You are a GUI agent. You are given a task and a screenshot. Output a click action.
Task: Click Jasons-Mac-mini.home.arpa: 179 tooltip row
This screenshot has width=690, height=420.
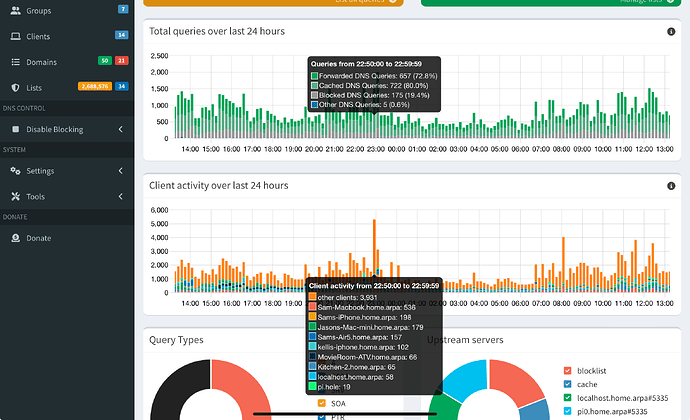(366, 327)
